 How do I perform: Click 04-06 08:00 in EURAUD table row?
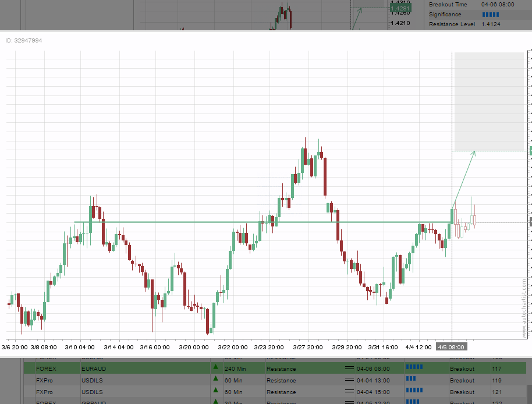click(x=373, y=368)
